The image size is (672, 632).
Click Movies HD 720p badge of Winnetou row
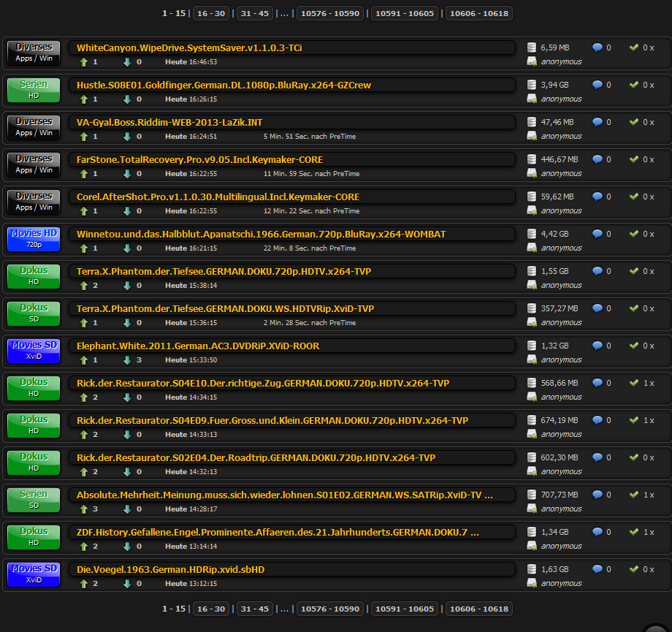click(x=34, y=239)
